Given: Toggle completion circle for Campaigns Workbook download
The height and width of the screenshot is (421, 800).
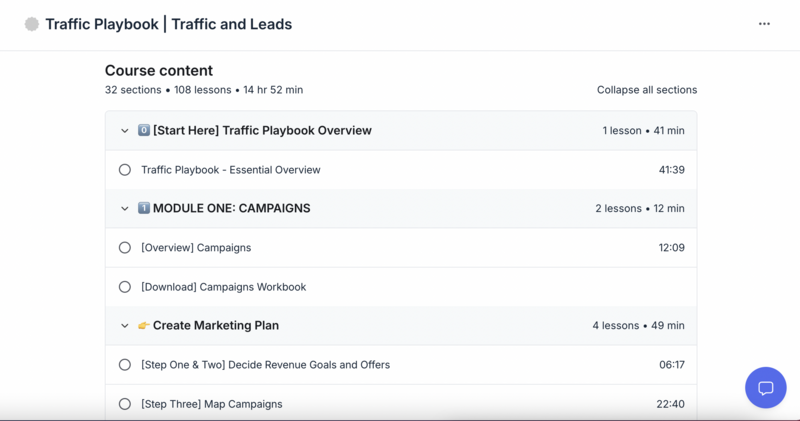Looking at the screenshot, I should click(124, 287).
